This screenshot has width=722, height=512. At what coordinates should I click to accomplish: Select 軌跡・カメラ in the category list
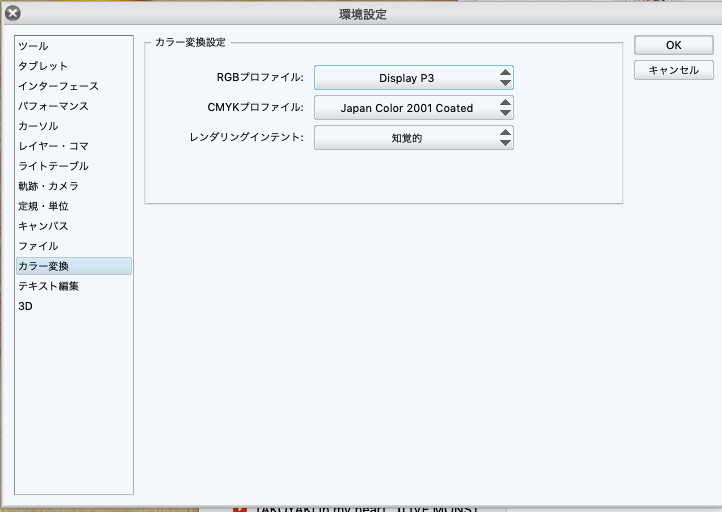coord(74,186)
